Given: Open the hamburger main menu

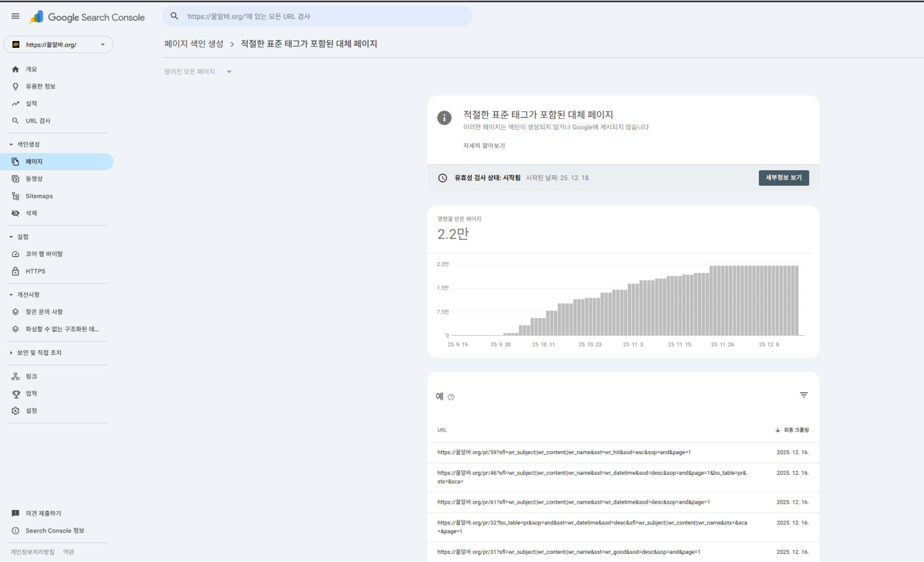Looking at the screenshot, I should click(x=16, y=16).
